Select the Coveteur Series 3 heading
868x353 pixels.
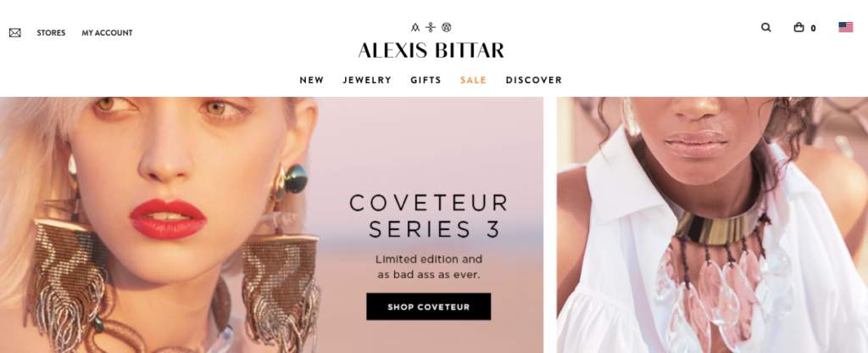428,216
